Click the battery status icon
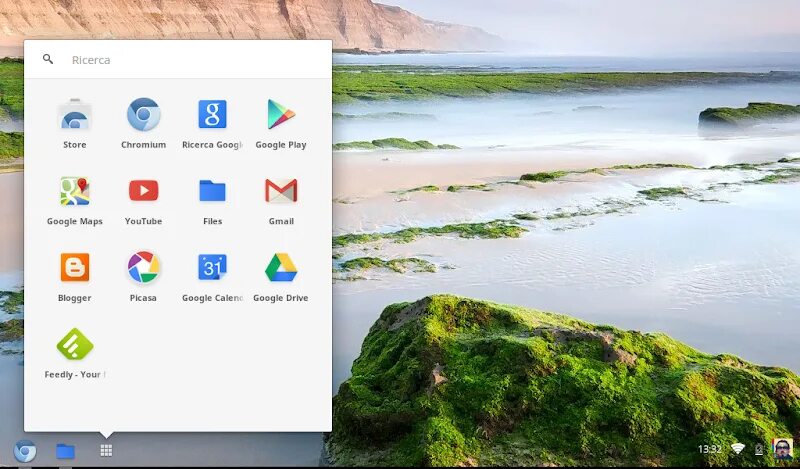Image resolution: width=800 pixels, height=469 pixels. 759,449
